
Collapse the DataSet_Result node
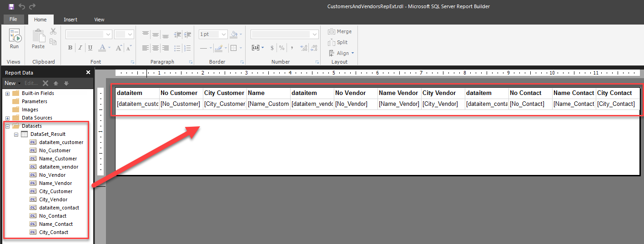coord(16,134)
